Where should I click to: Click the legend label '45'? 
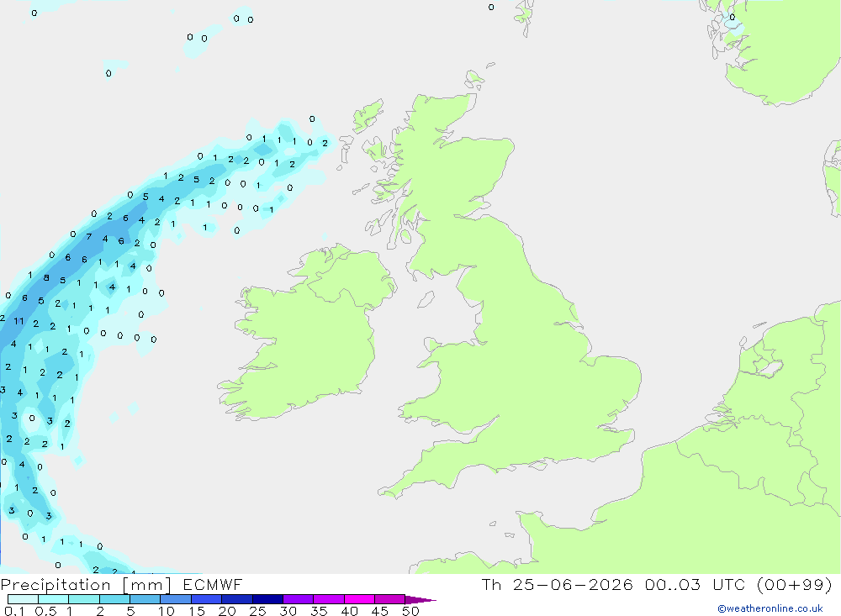380,611
